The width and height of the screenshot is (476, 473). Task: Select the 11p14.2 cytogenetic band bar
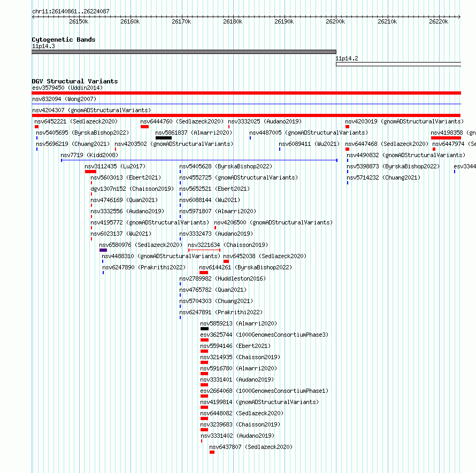click(x=398, y=64)
